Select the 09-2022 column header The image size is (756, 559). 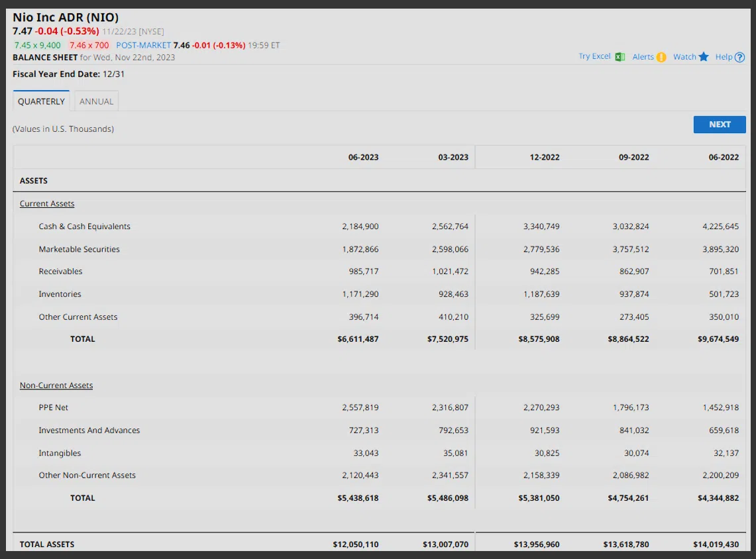click(x=634, y=157)
